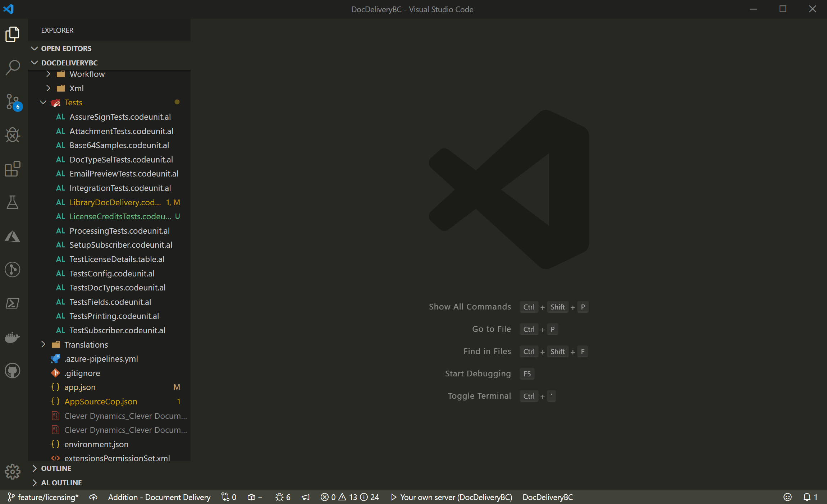Expand the Outline section
The image size is (827, 504).
point(109,468)
